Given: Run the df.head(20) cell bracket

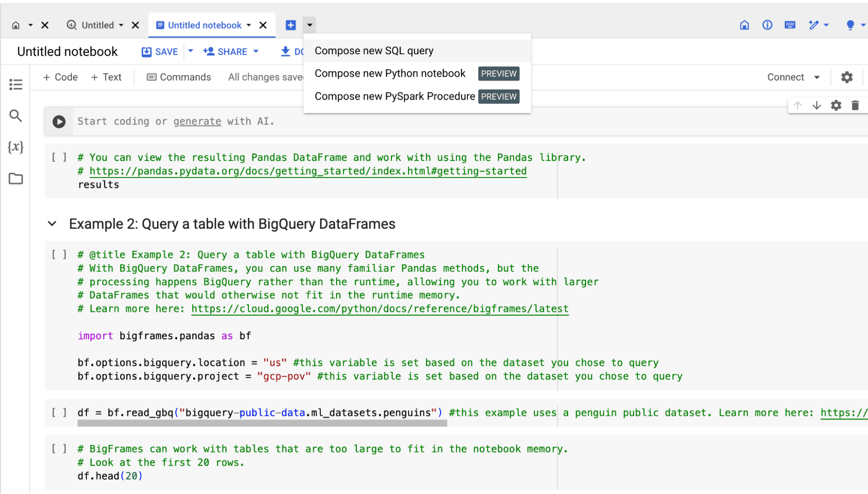Looking at the screenshot, I should coord(59,448).
